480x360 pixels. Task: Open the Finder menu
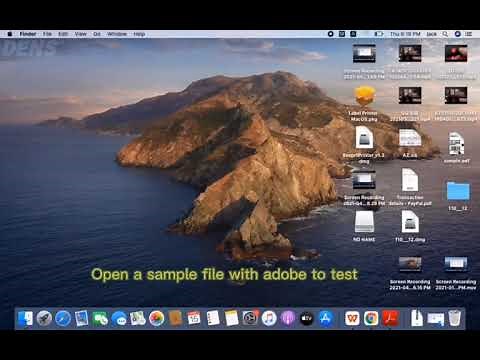(x=28, y=34)
